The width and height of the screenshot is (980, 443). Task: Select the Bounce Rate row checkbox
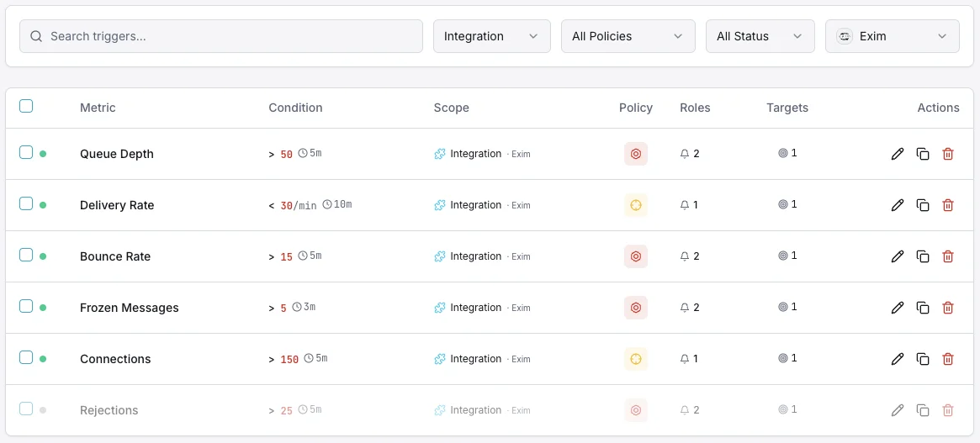25,255
